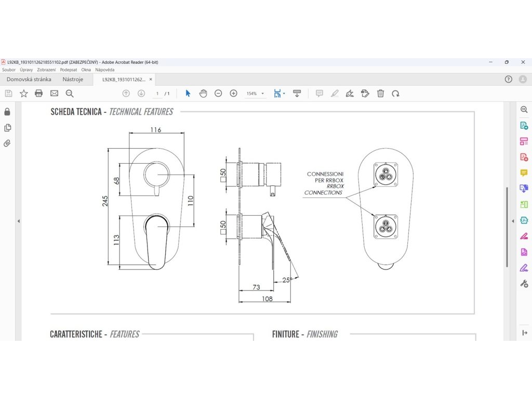This screenshot has height=399, width=532.
Task: Switch to the Nástroje tab
Action: click(x=73, y=79)
